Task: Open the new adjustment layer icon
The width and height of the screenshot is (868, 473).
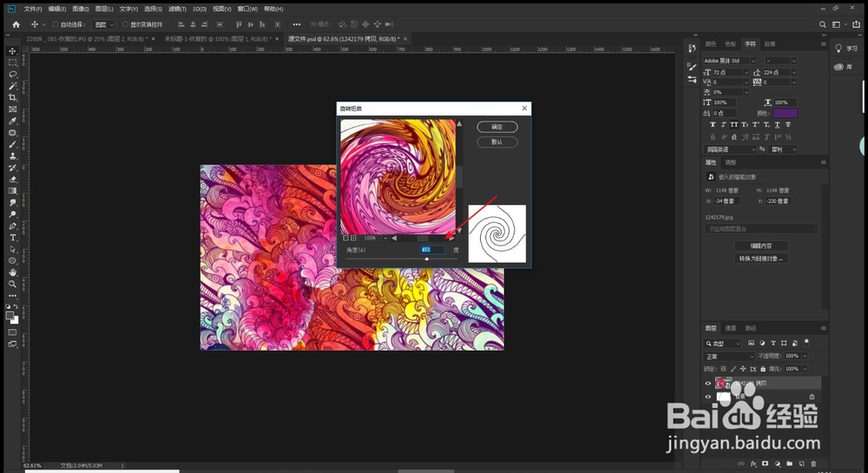Action: (x=777, y=463)
